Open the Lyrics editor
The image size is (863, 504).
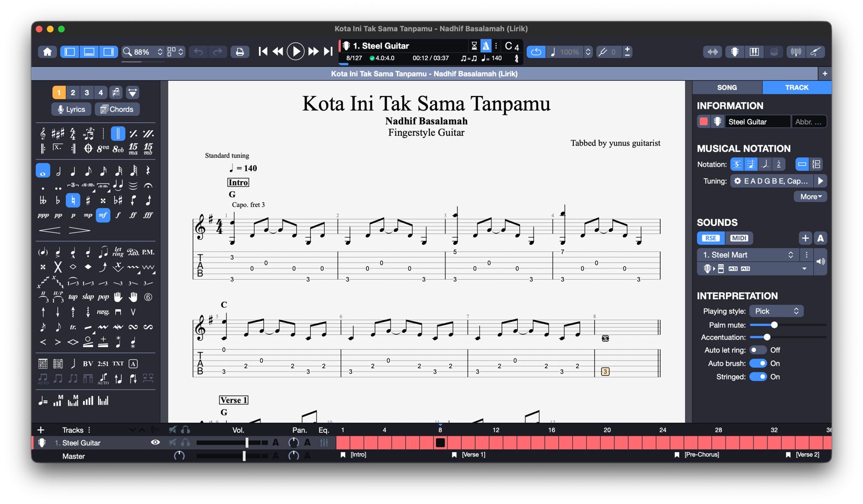pyautogui.click(x=72, y=109)
